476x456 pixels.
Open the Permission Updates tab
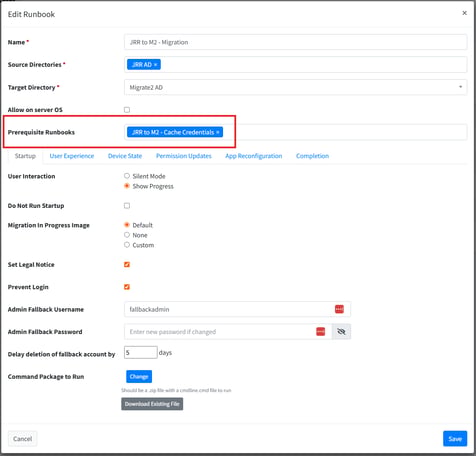(x=184, y=156)
